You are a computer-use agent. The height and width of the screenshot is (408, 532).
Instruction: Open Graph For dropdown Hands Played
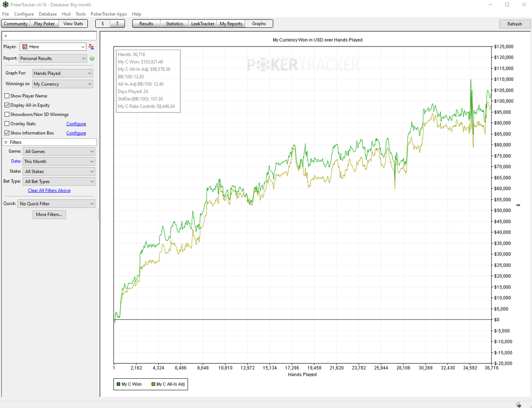click(x=63, y=73)
